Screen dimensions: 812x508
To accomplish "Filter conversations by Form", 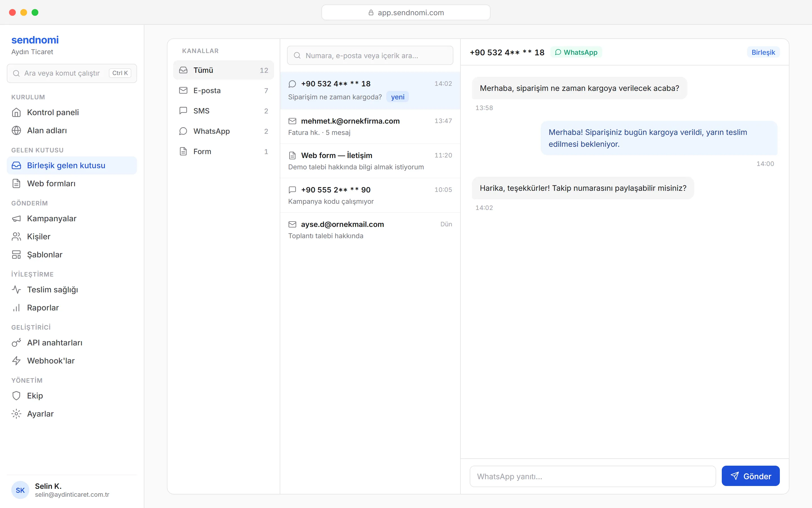I will tap(224, 152).
